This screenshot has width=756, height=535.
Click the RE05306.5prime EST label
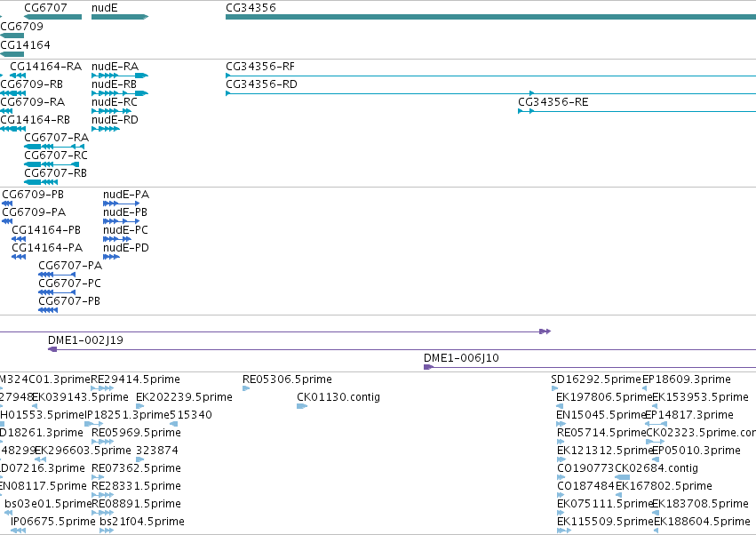(x=287, y=379)
